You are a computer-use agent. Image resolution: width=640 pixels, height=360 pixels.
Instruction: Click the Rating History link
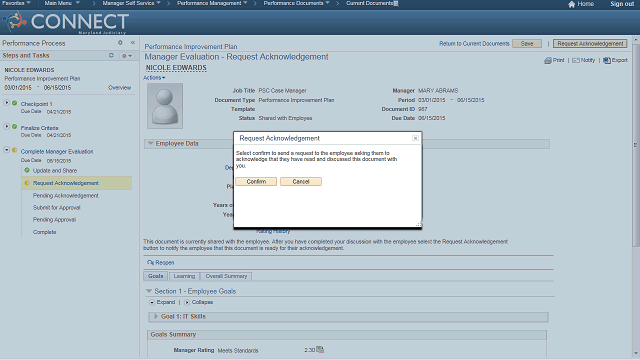click(273, 231)
